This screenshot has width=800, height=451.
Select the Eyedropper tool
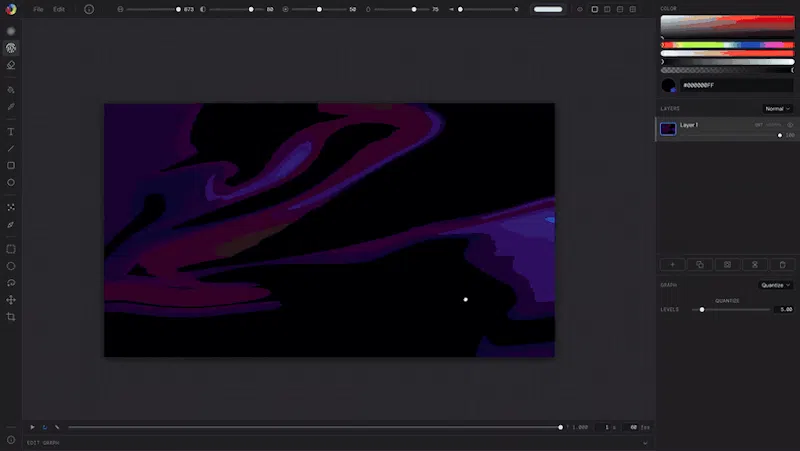[11, 107]
